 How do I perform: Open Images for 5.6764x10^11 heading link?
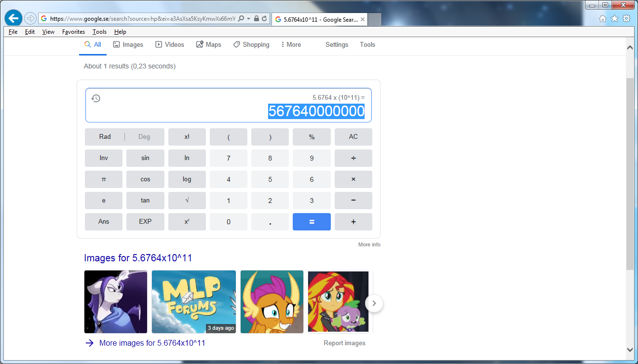point(138,258)
